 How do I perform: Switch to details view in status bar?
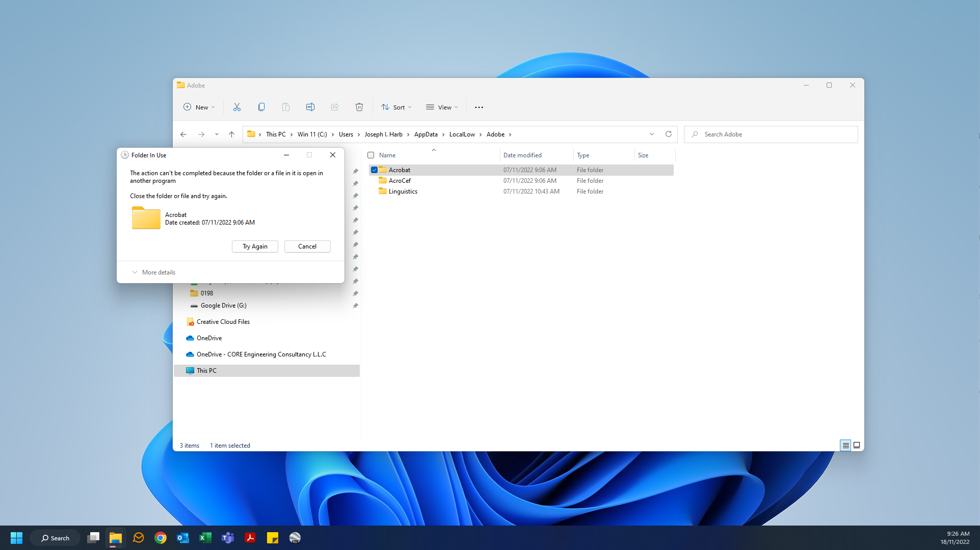pyautogui.click(x=845, y=445)
